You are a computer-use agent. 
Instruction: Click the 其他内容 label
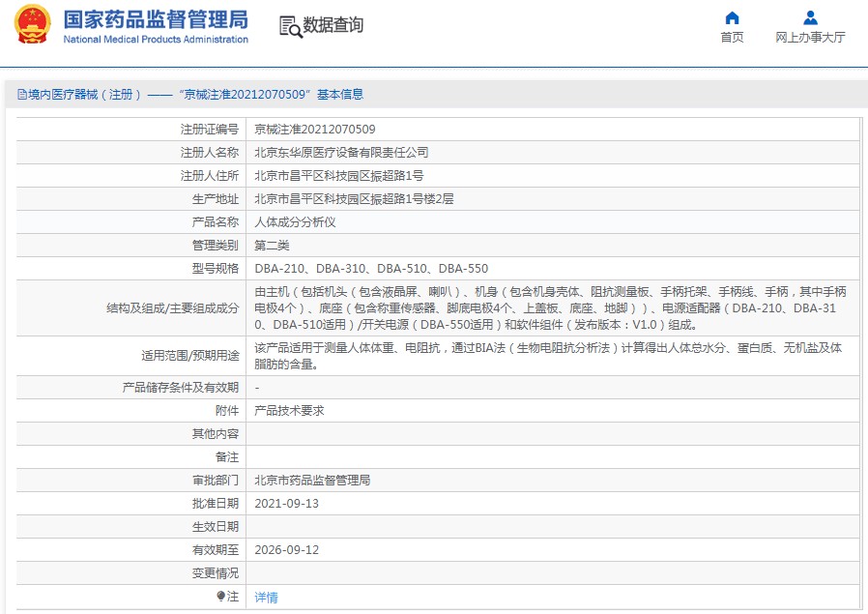pos(216,434)
